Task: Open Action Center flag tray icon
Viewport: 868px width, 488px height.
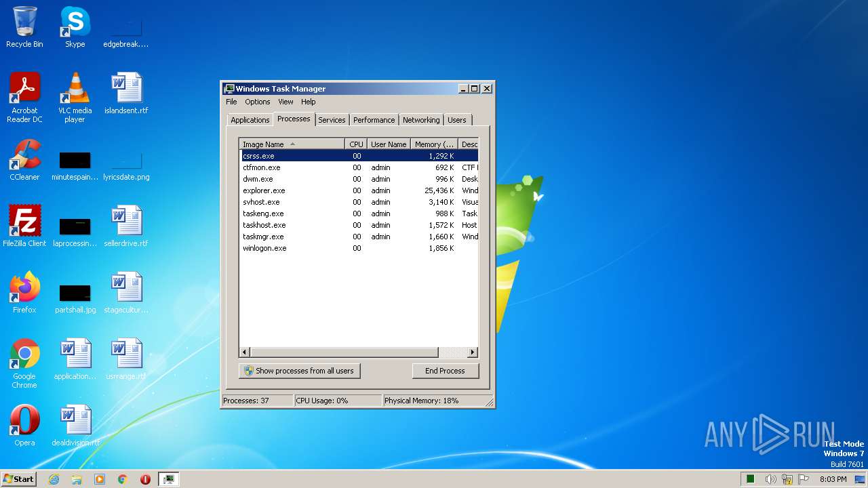Action: 805,479
